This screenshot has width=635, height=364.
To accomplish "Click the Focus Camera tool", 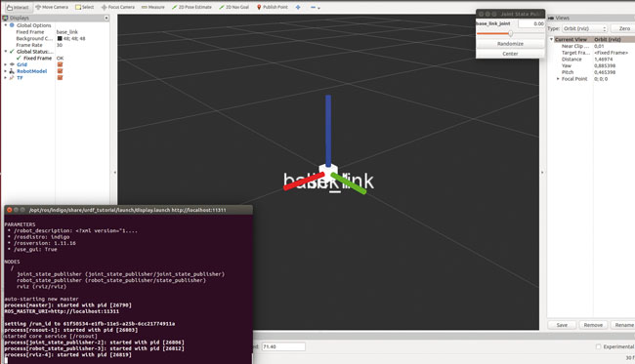I will (118, 7).
